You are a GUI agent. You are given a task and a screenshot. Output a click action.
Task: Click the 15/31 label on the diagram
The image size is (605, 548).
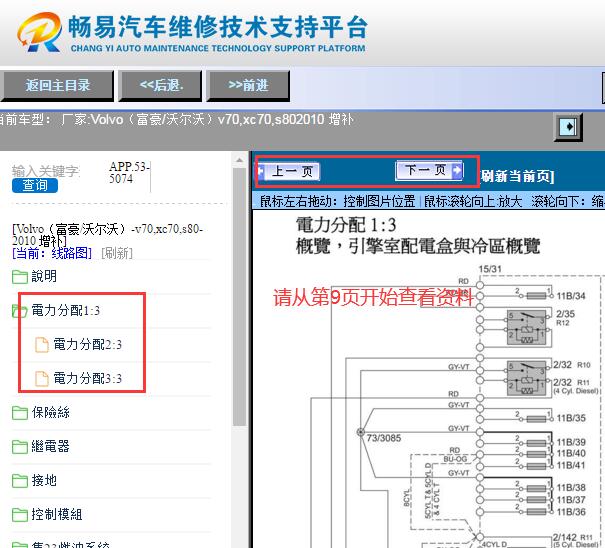[x=490, y=269]
